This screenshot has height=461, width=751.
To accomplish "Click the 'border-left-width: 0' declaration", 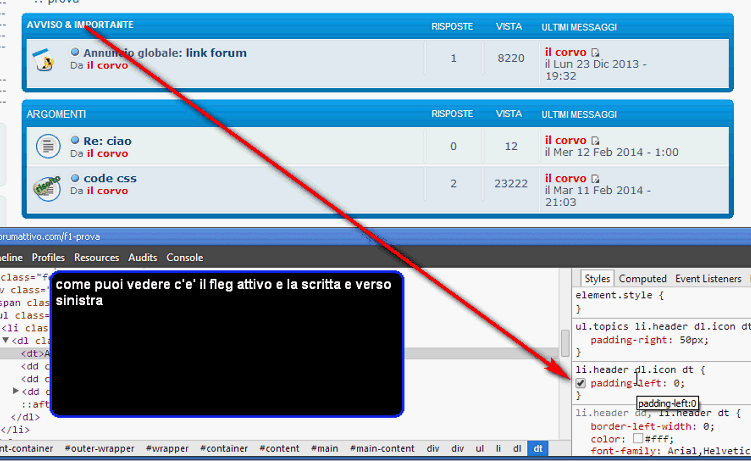I will [x=652, y=426].
